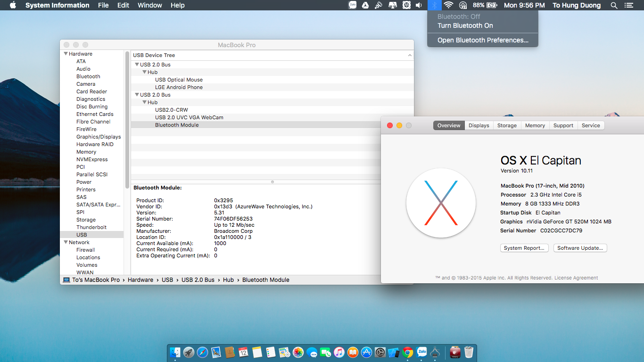The height and width of the screenshot is (362, 644).
Task: Open Google Chrome in dock
Action: (x=408, y=352)
